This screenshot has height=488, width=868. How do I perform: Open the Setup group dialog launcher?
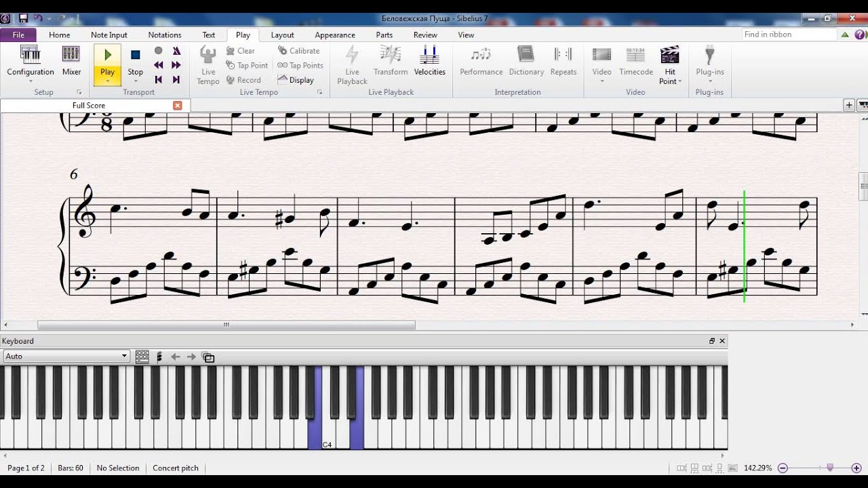click(79, 92)
